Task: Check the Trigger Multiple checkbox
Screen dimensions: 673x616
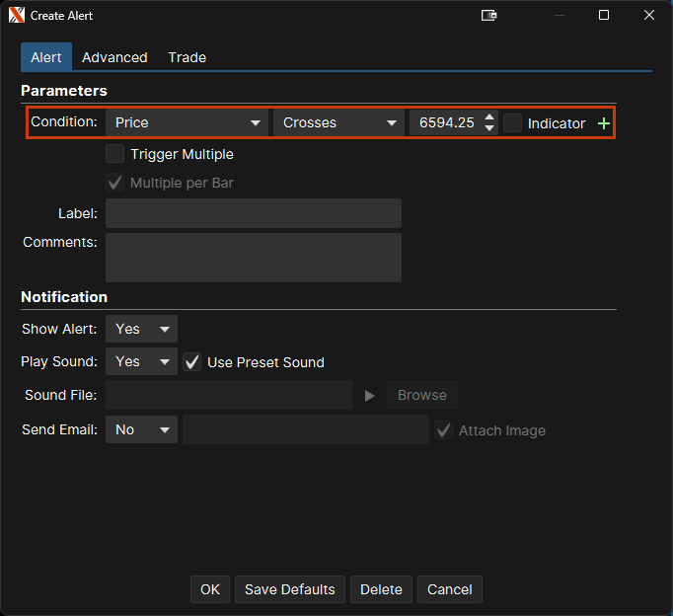Action: pos(115,154)
